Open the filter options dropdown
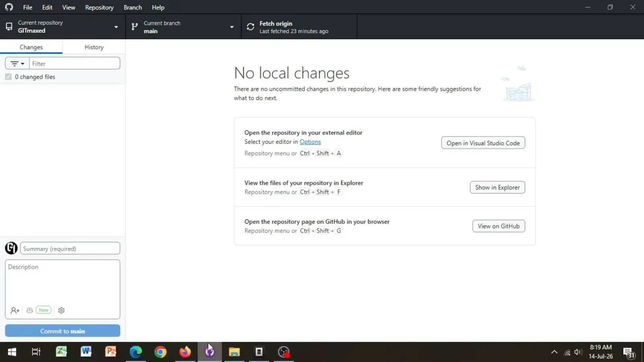This screenshot has height=362, width=644. tap(17, 63)
